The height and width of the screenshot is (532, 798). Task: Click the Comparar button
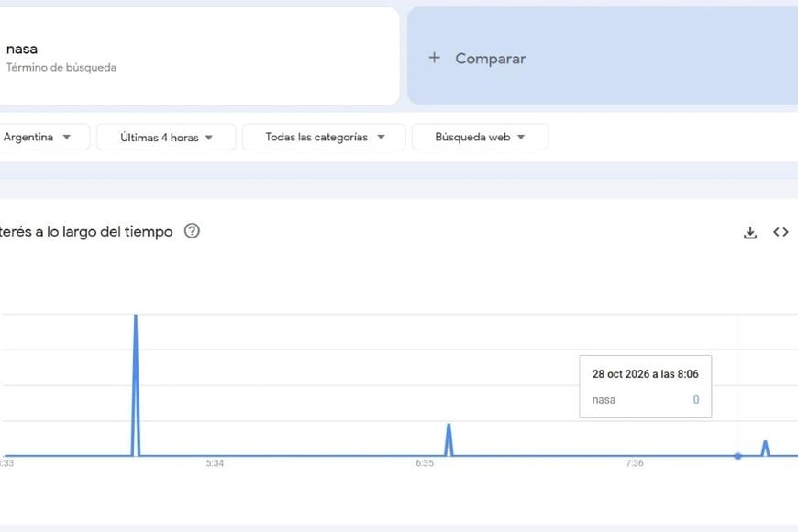point(603,56)
